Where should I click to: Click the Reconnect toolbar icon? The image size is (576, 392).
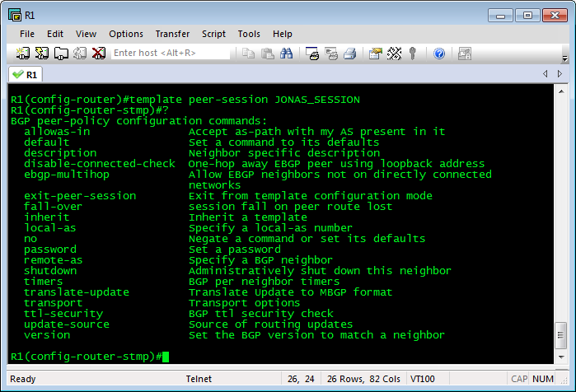pos(80,54)
